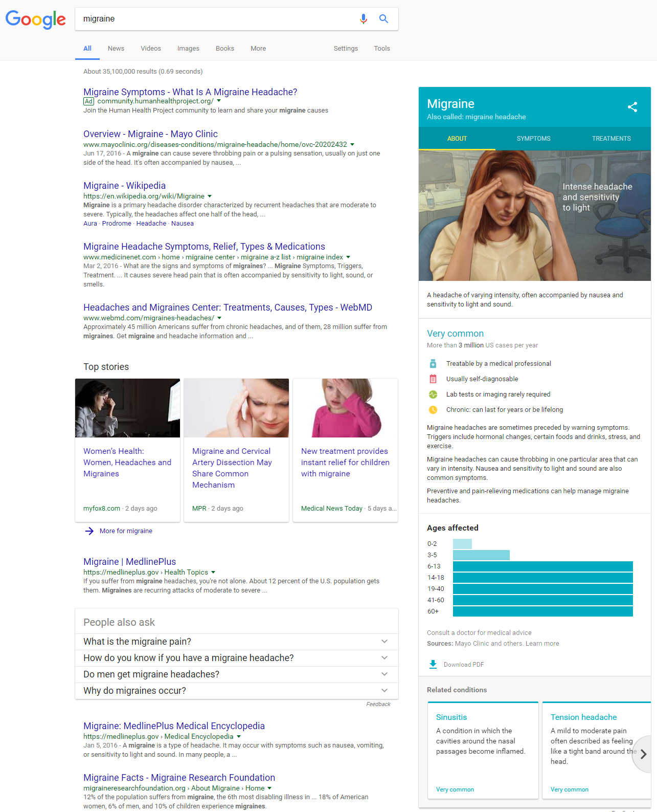This screenshot has height=812, width=657.
Task: Open dropdown beside migraineresearchfoundation URL
Action: (x=269, y=788)
